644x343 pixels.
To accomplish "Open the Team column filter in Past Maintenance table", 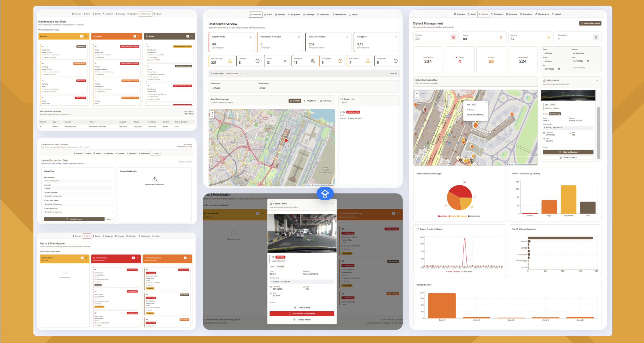I will click(95, 122).
